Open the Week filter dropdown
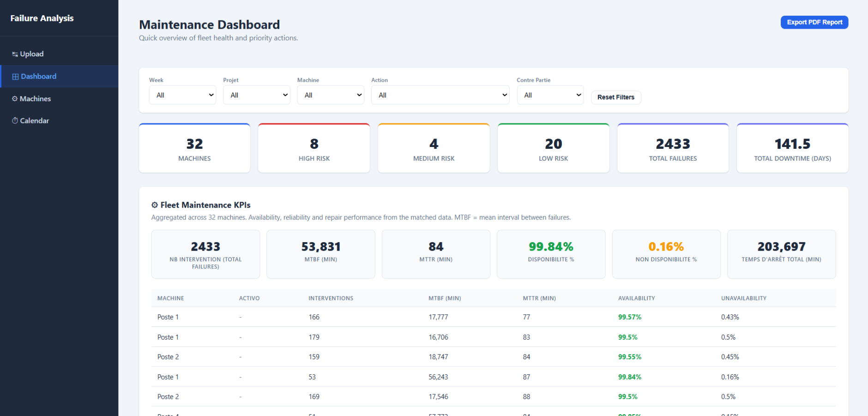The height and width of the screenshot is (416, 868). pos(182,95)
